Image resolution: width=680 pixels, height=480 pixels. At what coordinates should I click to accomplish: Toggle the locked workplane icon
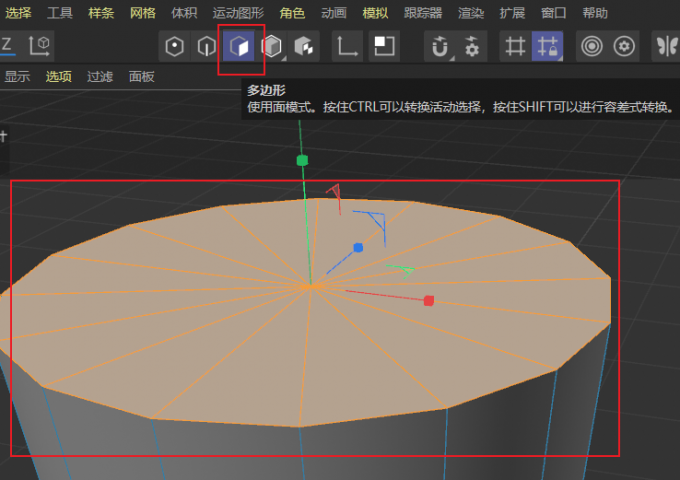click(547, 46)
